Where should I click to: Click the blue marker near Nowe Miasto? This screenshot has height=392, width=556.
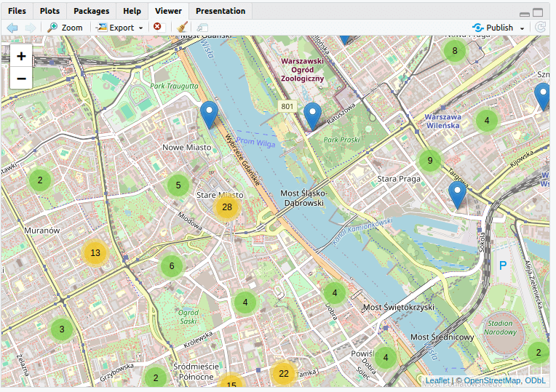[209, 115]
